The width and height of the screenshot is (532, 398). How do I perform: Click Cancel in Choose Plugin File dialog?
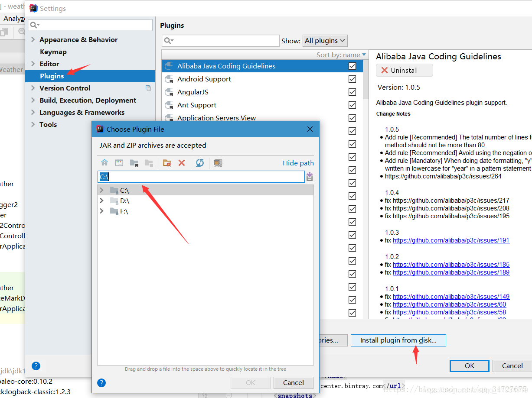coord(293,382)
